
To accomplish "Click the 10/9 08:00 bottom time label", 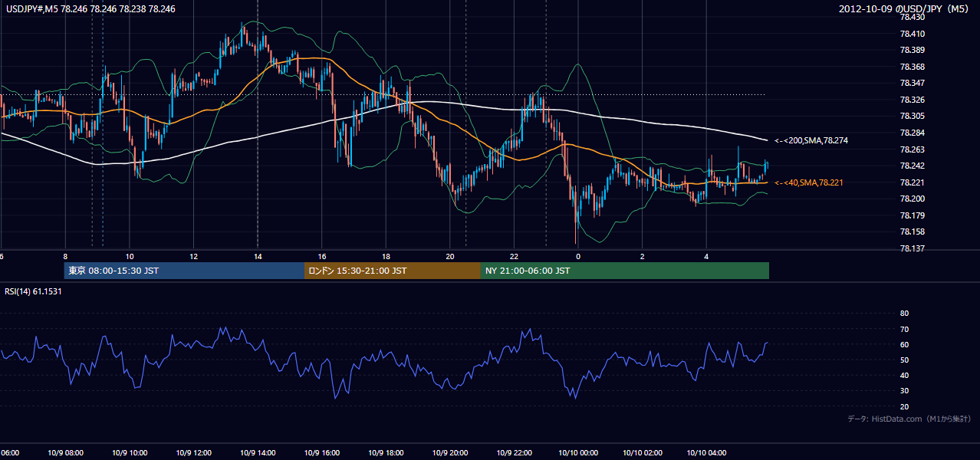I will coord(65,453).
